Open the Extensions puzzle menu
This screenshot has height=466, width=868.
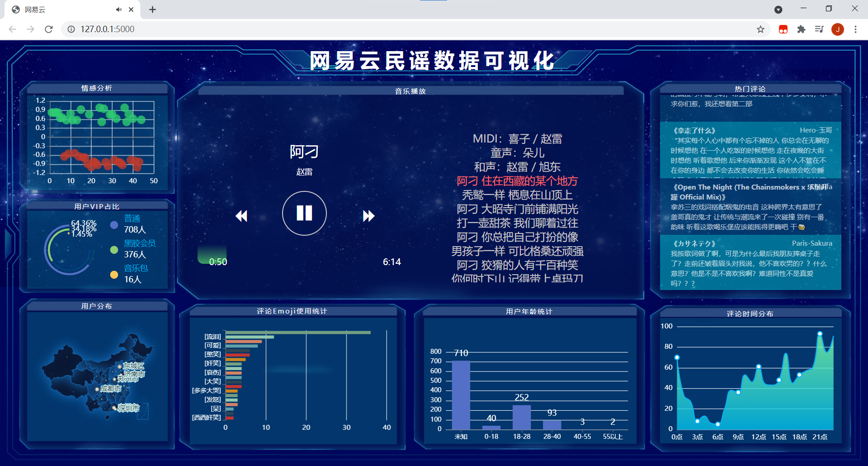pyautogui.click(x=801, y=29)
